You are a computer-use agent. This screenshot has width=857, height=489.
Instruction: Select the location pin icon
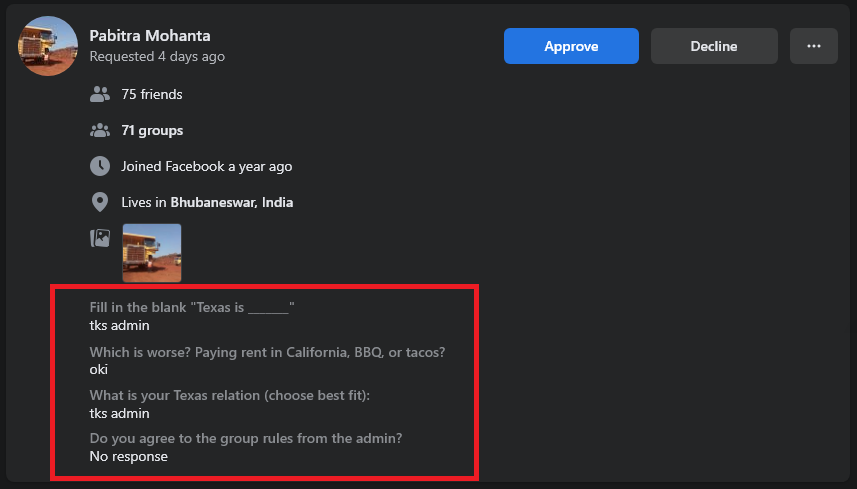pyautogui.click(x=99, y=202)
